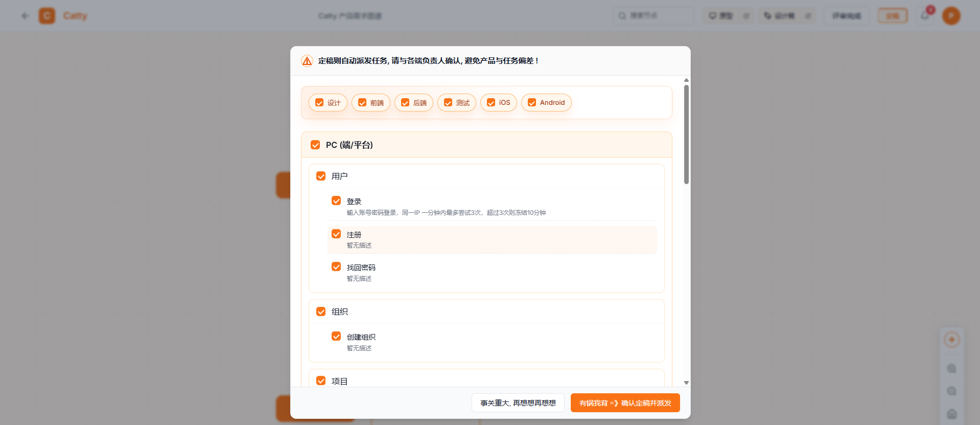980x425 pixels.
Task: Focus the header search field
Action: (x=654, y=16)
